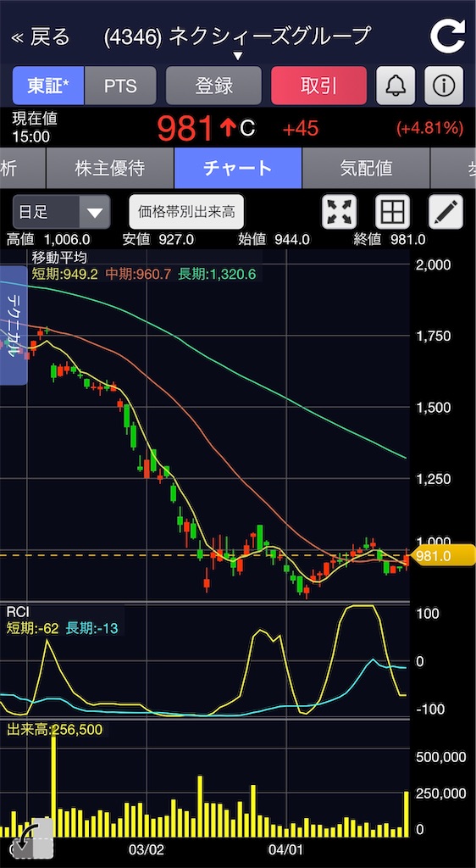This screenshot has height=868, width=476.
Task: Tap the 登録 button
Action: coord(214,86)
